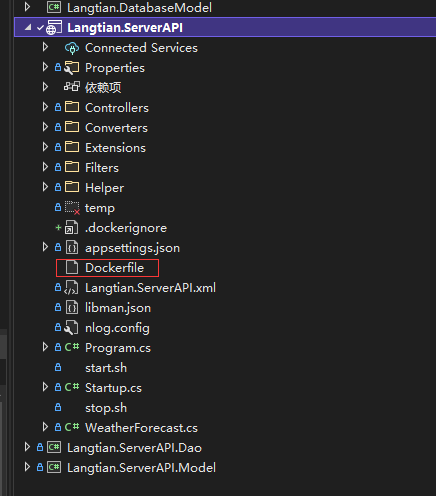Click the C# project icon of Langtian.ServerAPI.Dao
Screen dimensions: 436x496
point(54,447)
